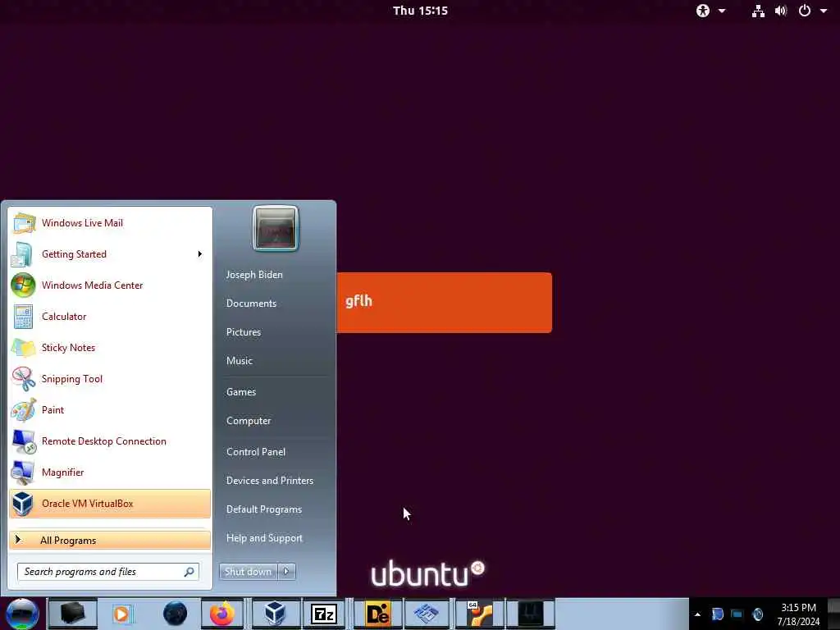
Task: Launch the Calculator app
Action: 110,316
